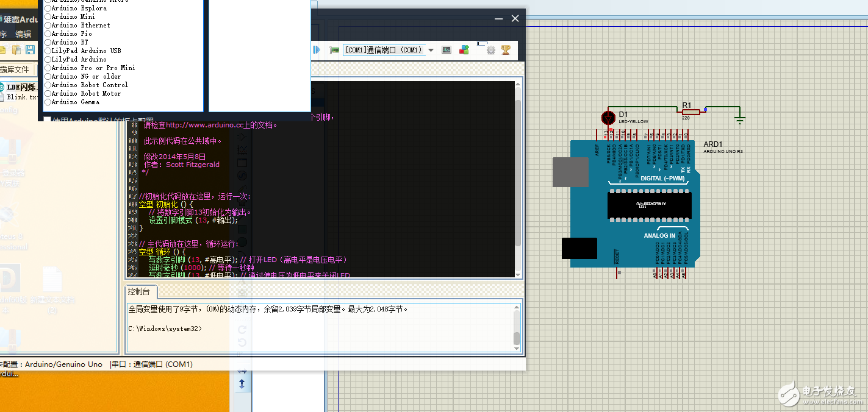Screen dimensions: 868x412
Task: Click the upload/run arrow icon in toolbar
Action: (317, 49)
